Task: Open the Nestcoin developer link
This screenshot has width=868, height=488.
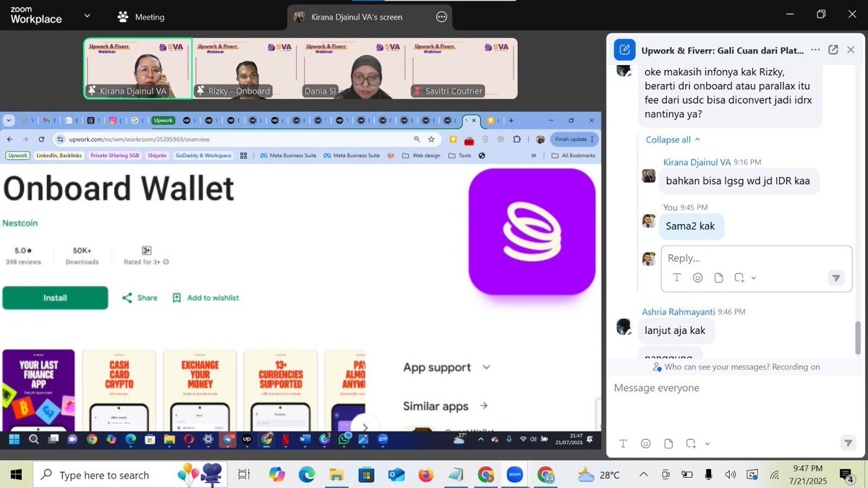Action: 20,223
